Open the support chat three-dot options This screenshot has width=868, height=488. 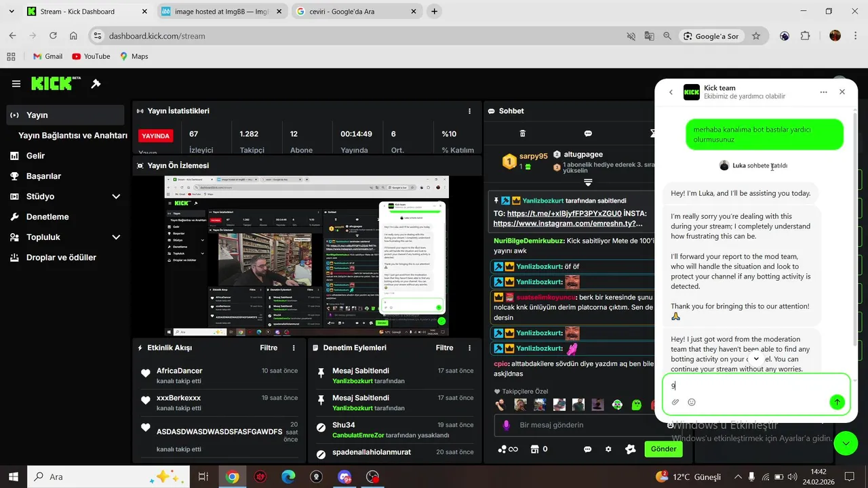[823, 92]
